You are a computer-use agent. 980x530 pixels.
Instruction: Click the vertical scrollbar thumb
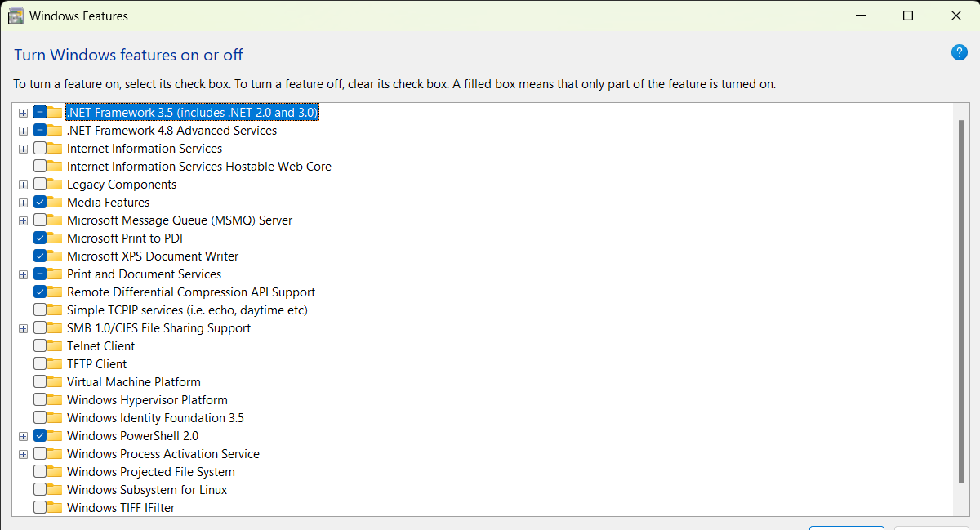[960, 301]
